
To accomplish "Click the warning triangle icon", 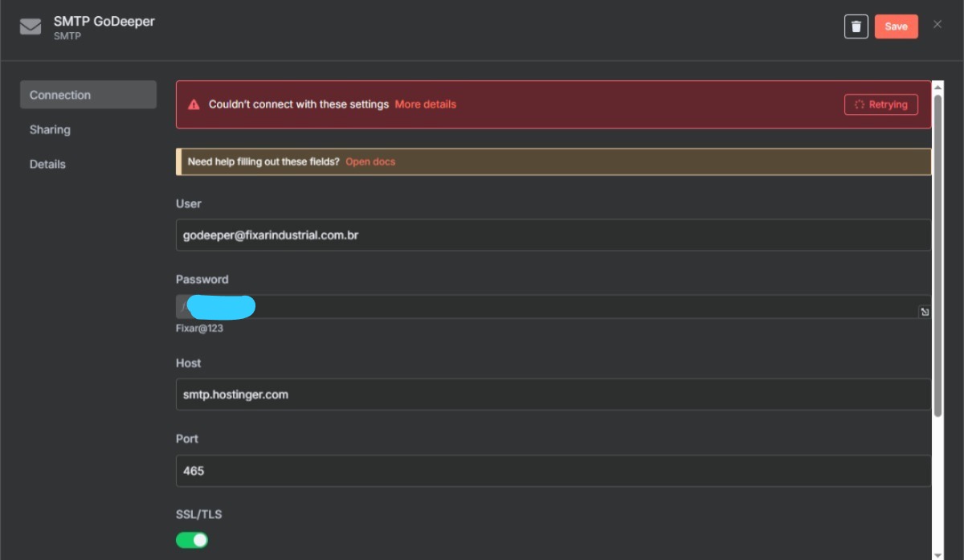I will pos(194,104).
